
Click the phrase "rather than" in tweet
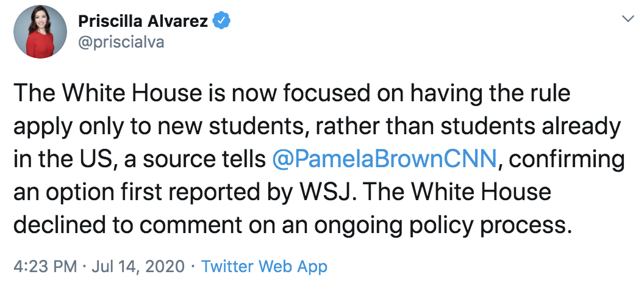[387, 126]
